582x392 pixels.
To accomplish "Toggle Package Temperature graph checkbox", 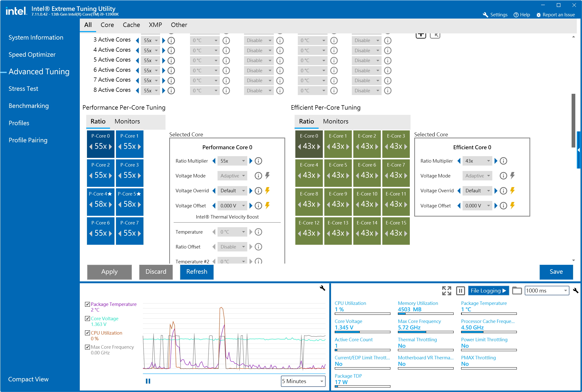I will point(87,304).
